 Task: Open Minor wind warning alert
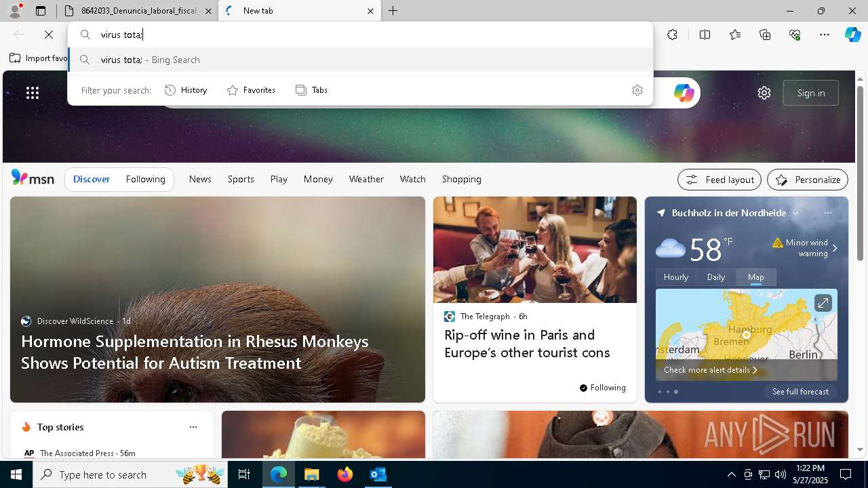pyautogui.click(x=801, y=247)
